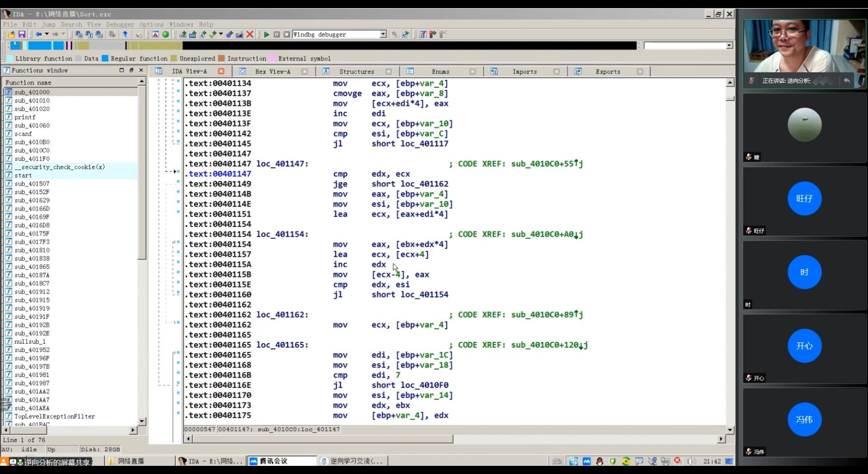Open the Search menu

[x=71, y=24]
